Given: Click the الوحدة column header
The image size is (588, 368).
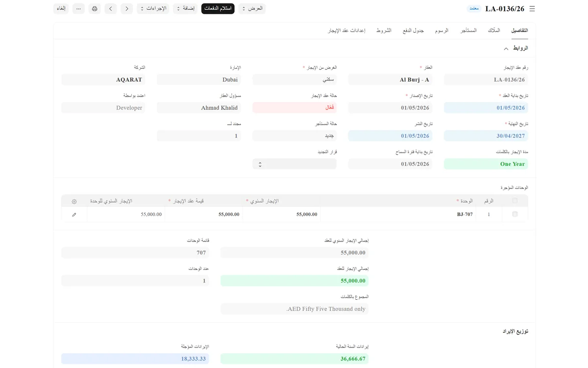Looking at the screenshot, I should coord(398,201).
